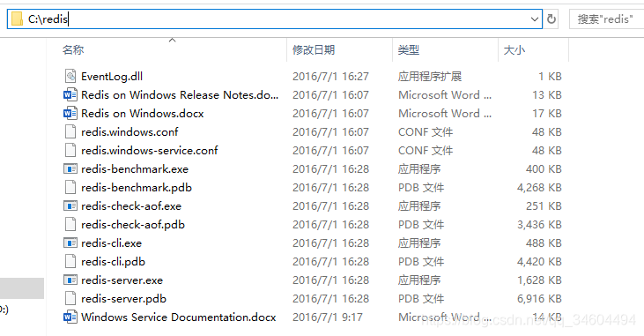Click the file icon for redis-check-aof.pdb
The width and height of the screenshot is (644, 336).
click(x=70, y=224)
